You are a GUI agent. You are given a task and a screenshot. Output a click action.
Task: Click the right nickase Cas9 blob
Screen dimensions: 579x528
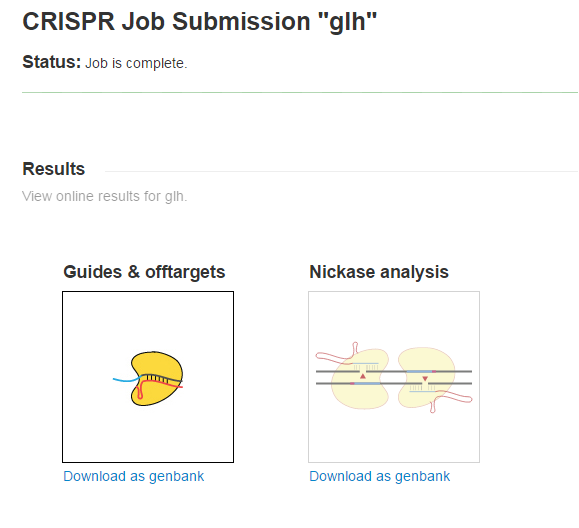coord(426,377)
